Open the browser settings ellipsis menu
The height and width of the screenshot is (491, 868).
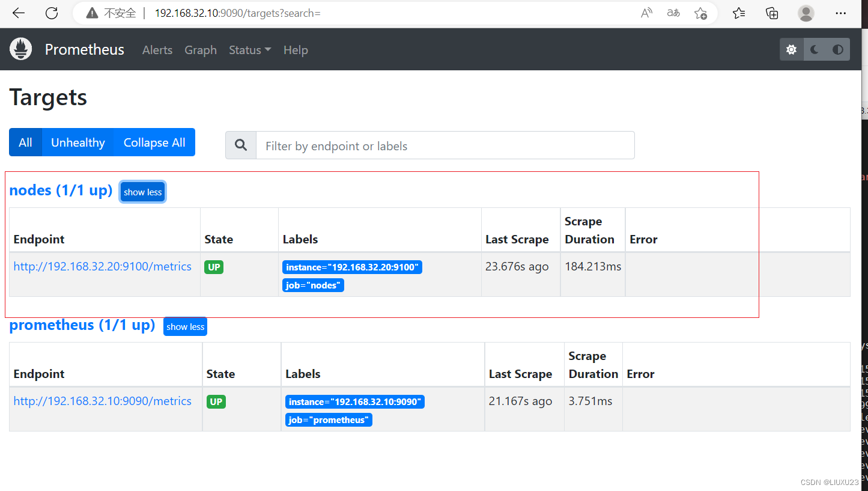pos(841,13)
